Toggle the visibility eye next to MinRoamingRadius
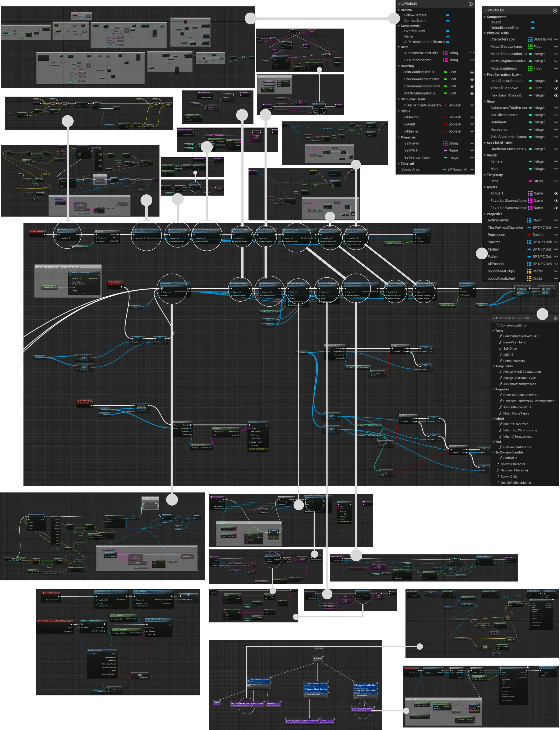The height and width of the screenshot is (730, 560). (472, 72)
